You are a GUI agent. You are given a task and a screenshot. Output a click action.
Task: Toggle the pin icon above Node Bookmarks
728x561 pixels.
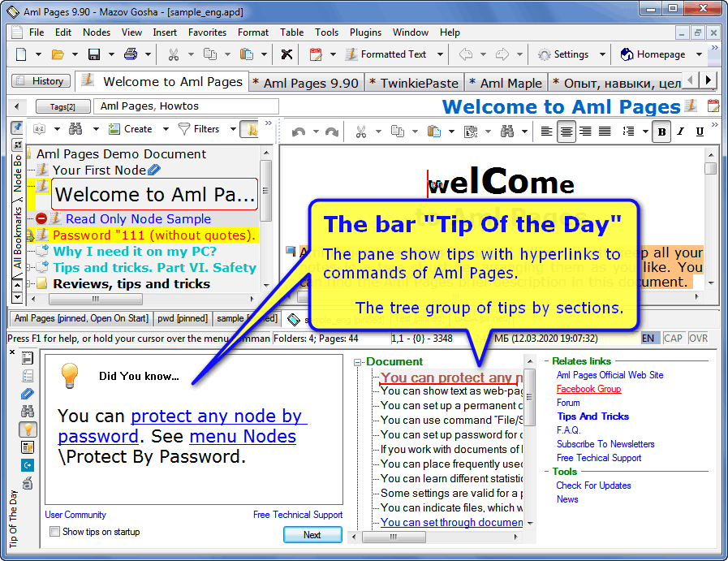coord(17,127)
